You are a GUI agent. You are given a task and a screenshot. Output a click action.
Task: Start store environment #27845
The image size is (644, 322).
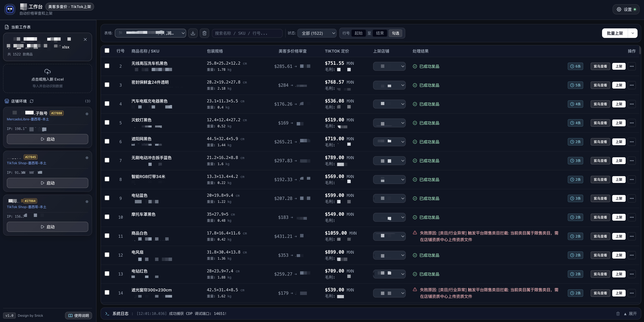pos(48,183)
